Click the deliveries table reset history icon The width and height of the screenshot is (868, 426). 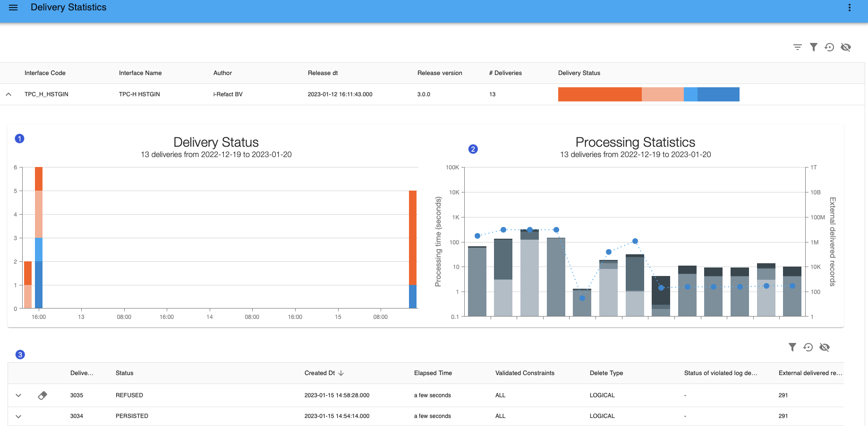coord(808,347)
